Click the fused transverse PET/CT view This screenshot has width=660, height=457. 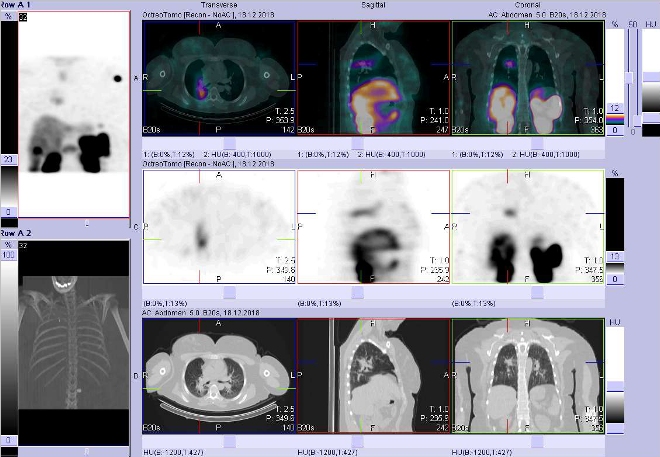point(219,78)
